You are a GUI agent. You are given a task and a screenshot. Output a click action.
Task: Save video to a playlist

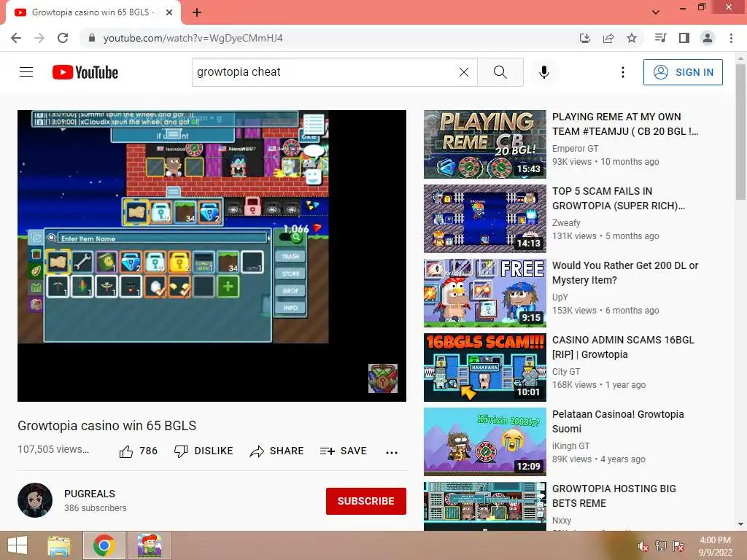[x=344, y=451]
